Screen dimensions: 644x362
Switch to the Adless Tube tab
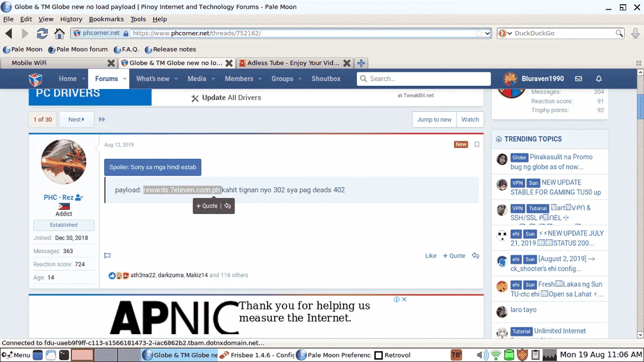[294, 63]
